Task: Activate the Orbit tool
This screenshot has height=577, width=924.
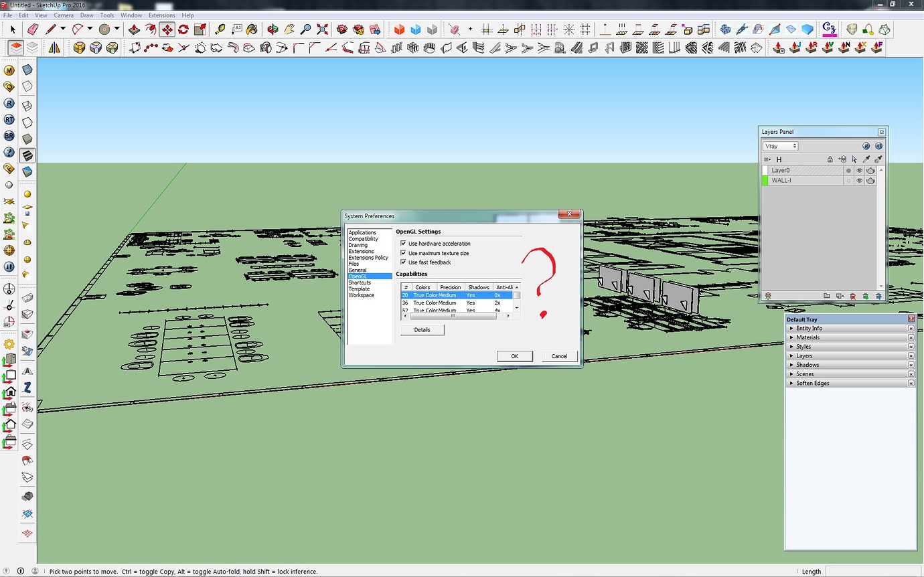Action: tap(273, 29)
